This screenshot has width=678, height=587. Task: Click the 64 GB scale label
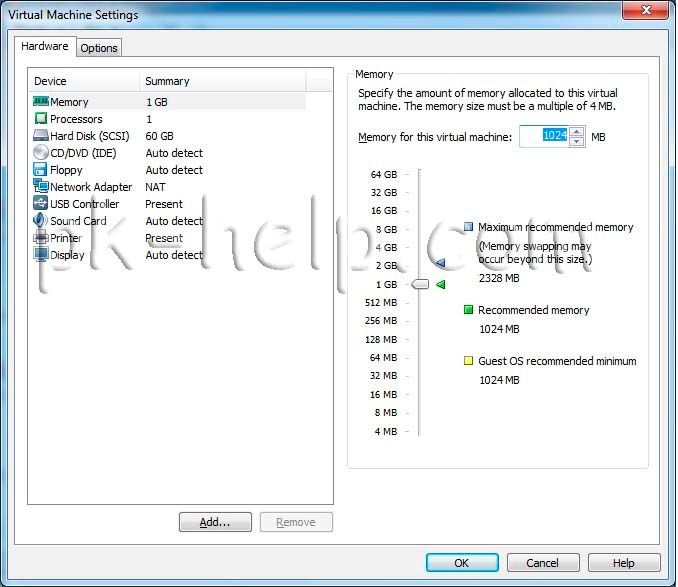click(384, 175)
